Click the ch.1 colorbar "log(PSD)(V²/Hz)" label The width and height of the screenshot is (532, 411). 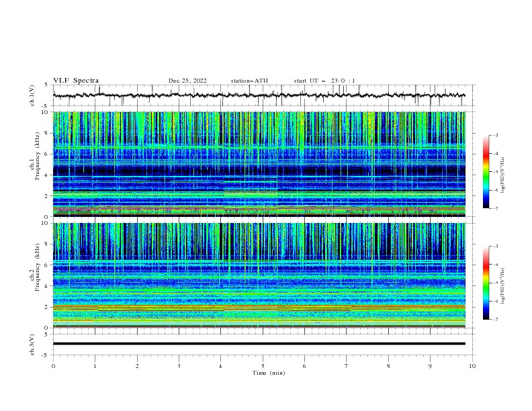[x=503, y=175]
